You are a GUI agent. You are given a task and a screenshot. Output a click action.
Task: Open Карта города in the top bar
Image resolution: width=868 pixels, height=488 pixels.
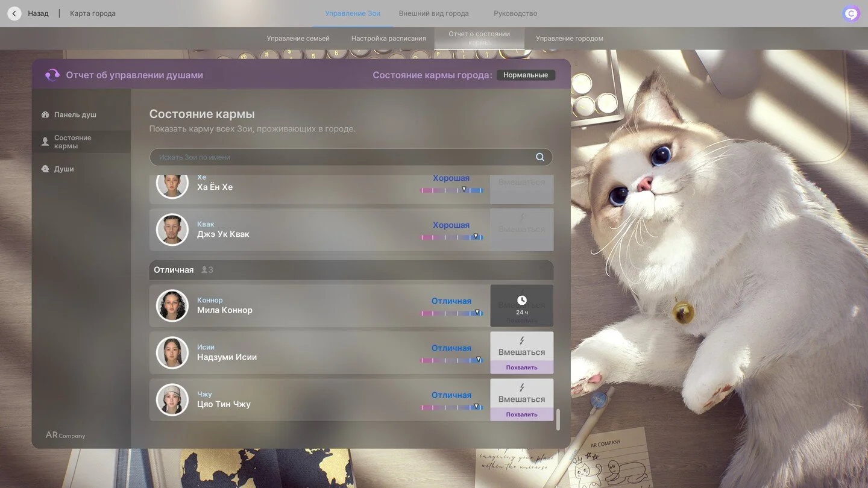tap(93, 13)
